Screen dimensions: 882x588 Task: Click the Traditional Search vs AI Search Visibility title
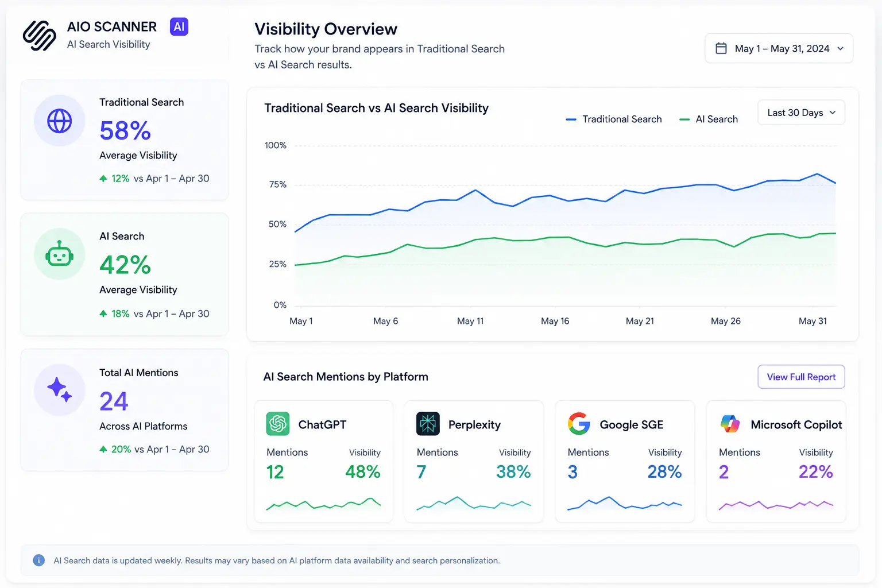click(x=377, y=108)
